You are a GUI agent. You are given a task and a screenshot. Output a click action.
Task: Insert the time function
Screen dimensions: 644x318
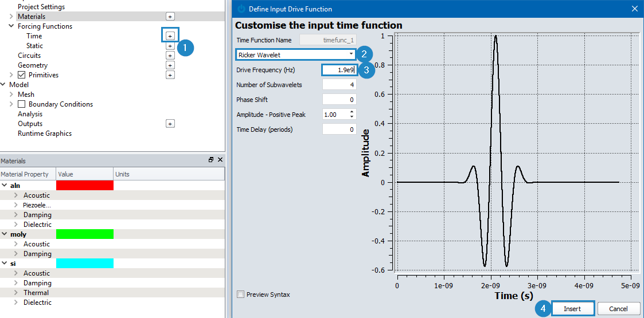(572, 309)
